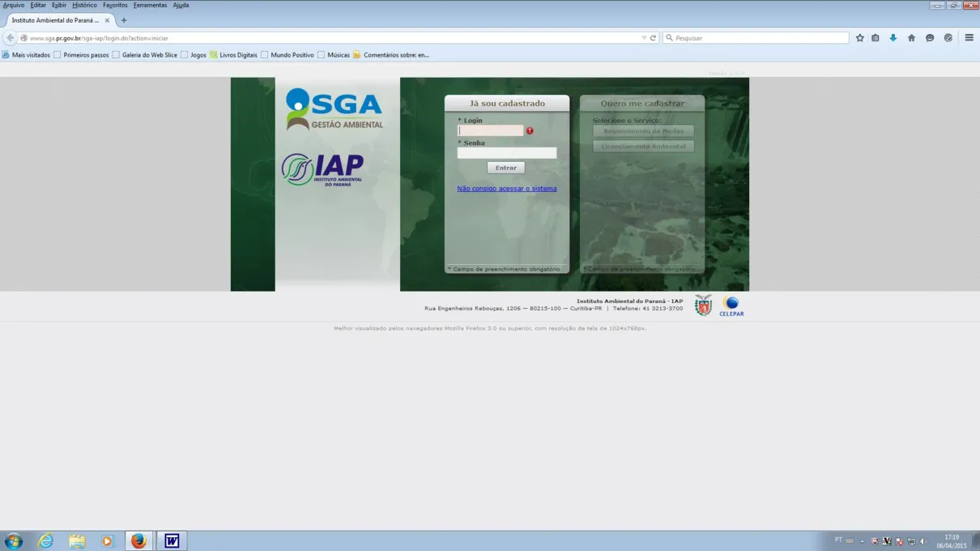Launch Internet Explorer from taskbar

45,540
